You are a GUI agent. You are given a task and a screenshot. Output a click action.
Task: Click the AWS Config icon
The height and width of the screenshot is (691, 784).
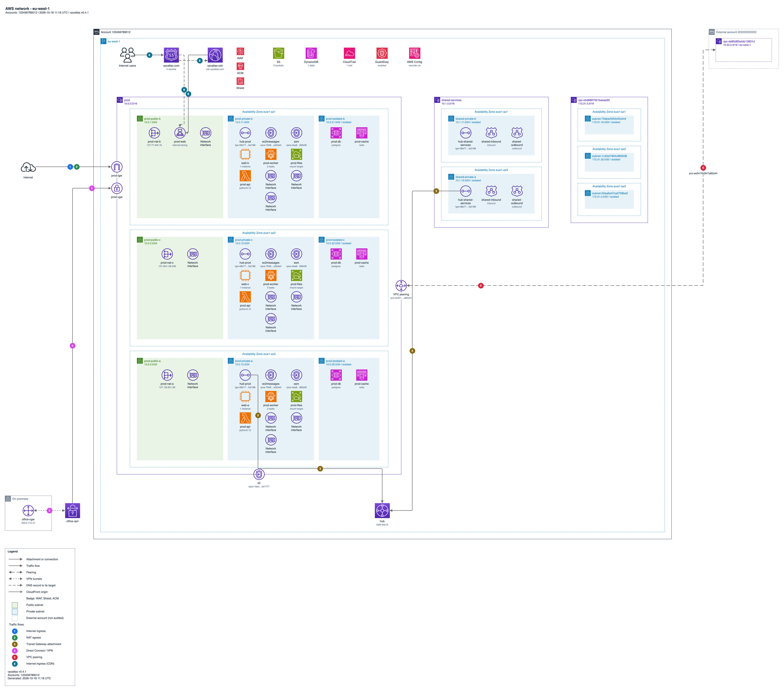coord(414,53)
